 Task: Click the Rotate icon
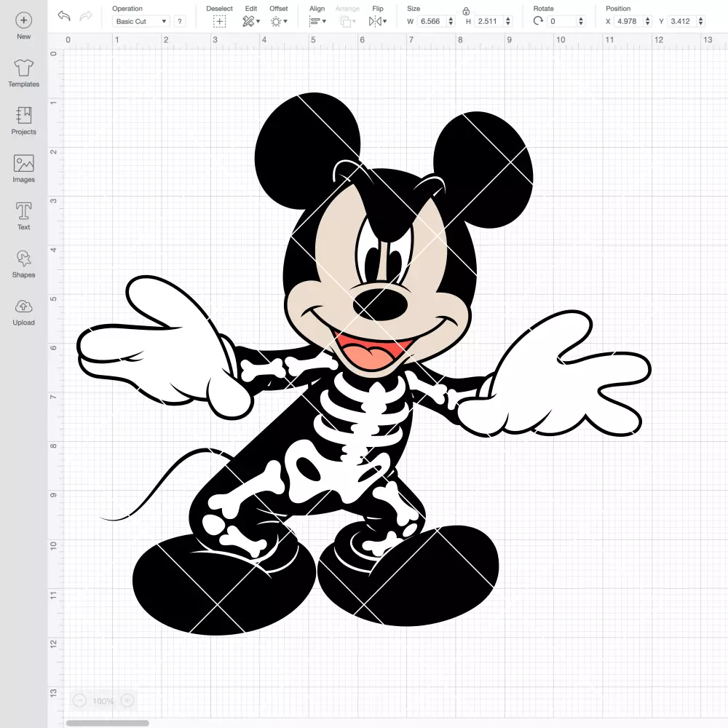pos(538,21)
